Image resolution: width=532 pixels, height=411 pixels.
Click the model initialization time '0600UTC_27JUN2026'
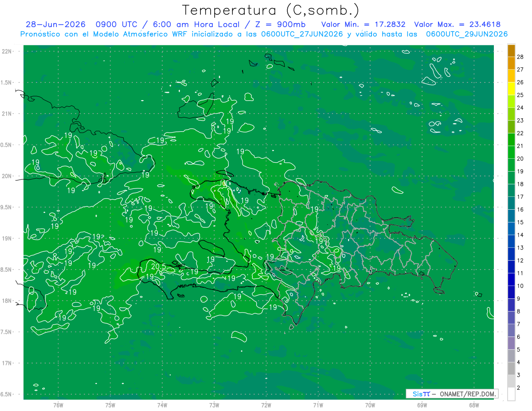302,34
